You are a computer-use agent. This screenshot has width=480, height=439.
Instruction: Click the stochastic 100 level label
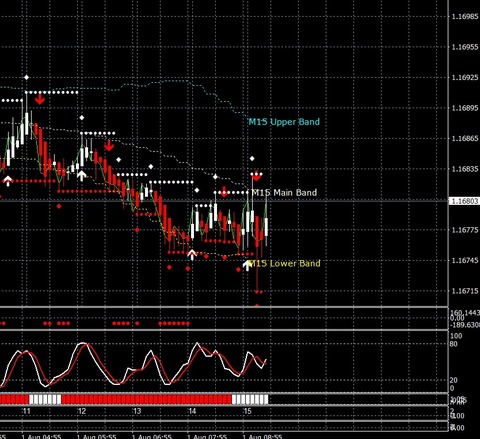[456, 336]
